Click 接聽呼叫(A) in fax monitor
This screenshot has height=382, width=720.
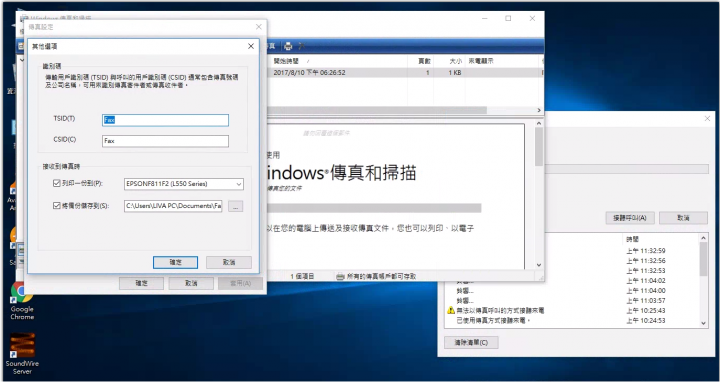(x=630, y=218)
